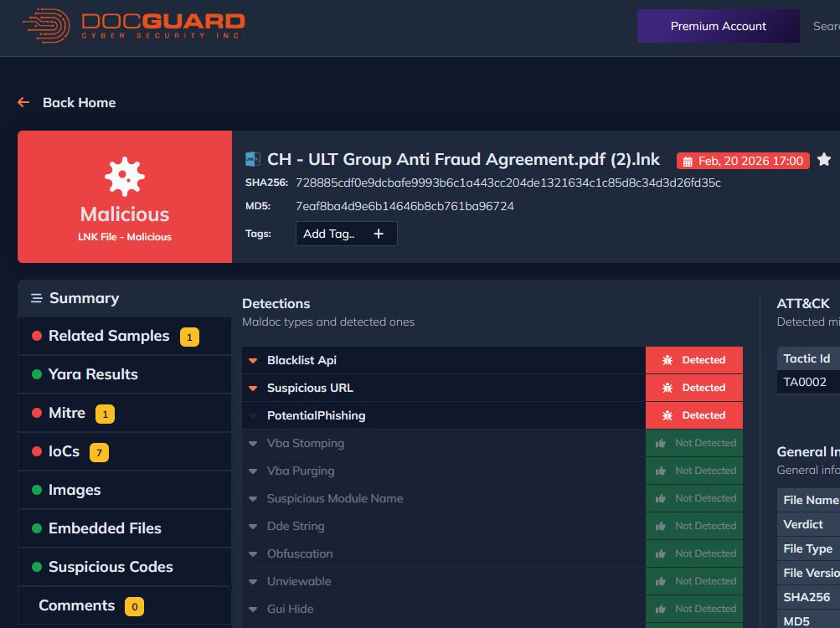The image size is (840, 628).
Task: Click thumbs-up icon for Vba Stomping
Action: point(661,443)
